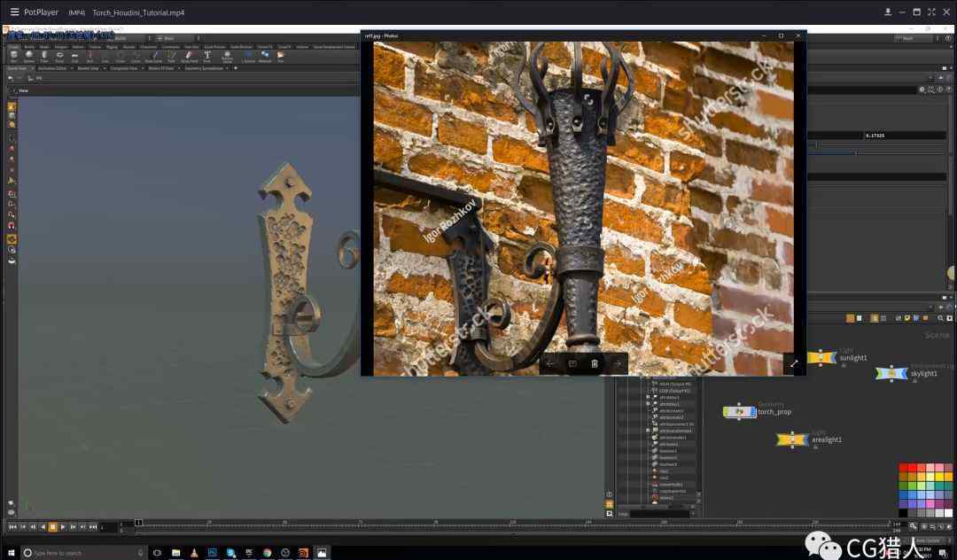Open File Explorer from the taskbar
The image size is (957, 560).
[x=175, y=553]
